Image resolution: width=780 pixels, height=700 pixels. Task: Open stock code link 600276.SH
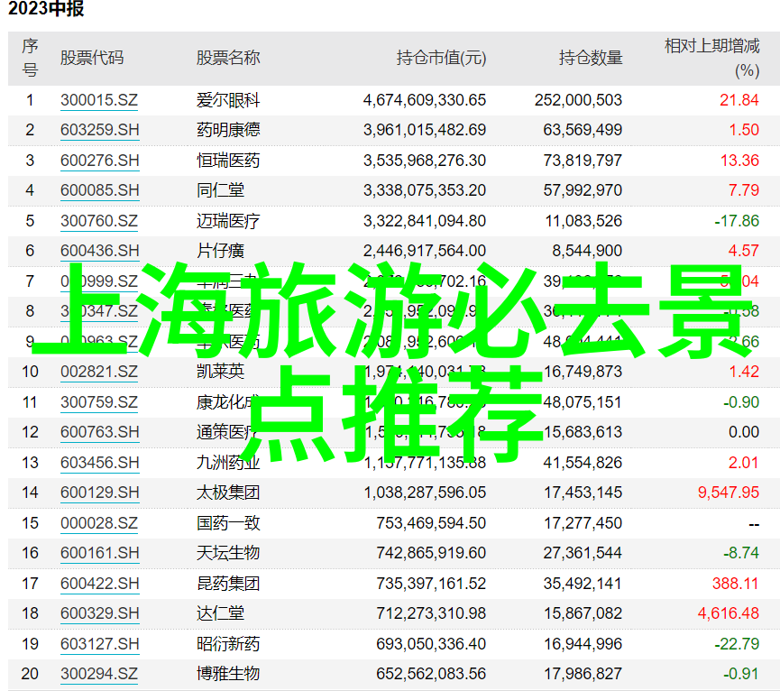tap(99, 161)
